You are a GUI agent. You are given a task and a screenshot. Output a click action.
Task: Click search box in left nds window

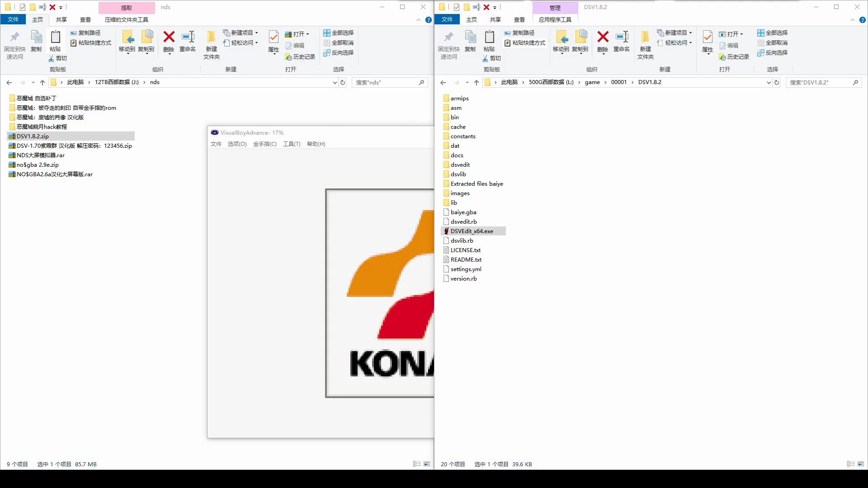pos(390,82)
